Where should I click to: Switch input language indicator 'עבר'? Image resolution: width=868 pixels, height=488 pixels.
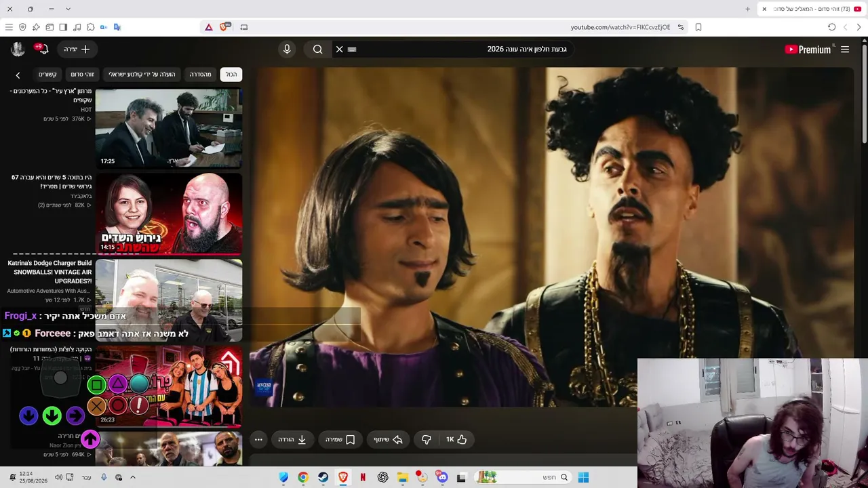87,477
